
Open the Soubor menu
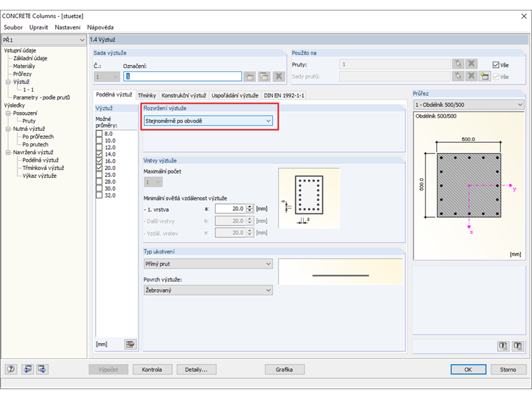[x=13, y=27]
